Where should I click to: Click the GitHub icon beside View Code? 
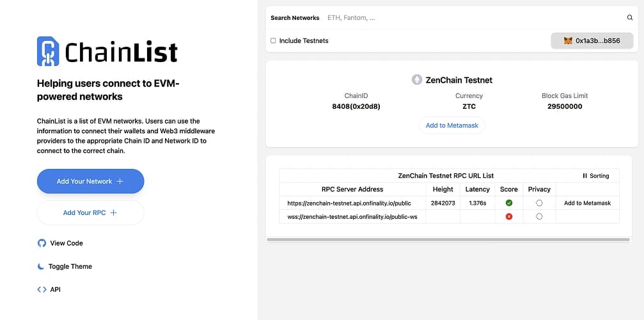click(x=42, y=243)
